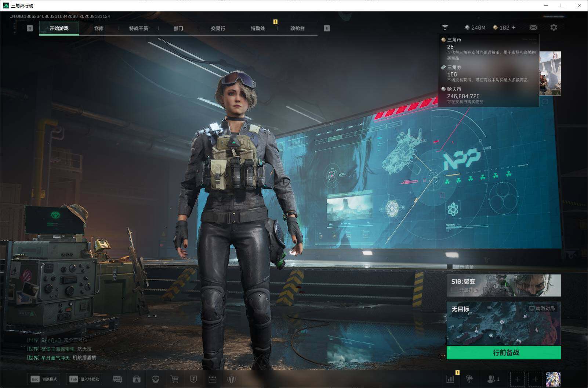Open the bar chart statistics icon
This screenshot has height=388, width=588.
click(x=450, y=379)
